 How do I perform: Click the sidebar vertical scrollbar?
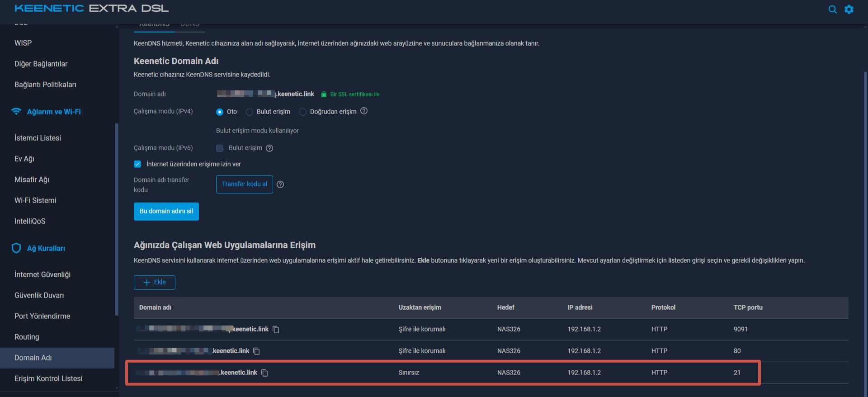click(117, 219)
